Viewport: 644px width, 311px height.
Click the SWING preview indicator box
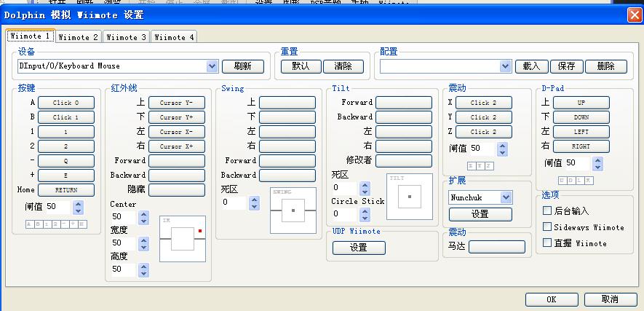pyautogui.click(x=293, y=210)
